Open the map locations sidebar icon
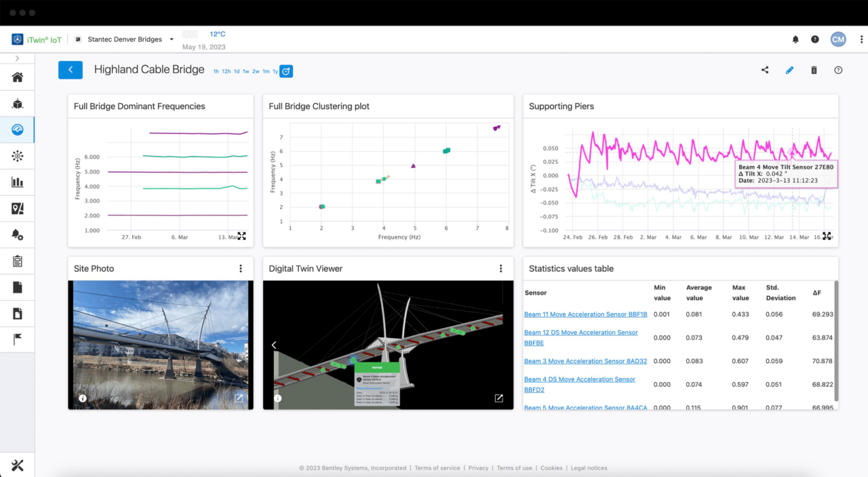868x477 pixels. (17, 208)
